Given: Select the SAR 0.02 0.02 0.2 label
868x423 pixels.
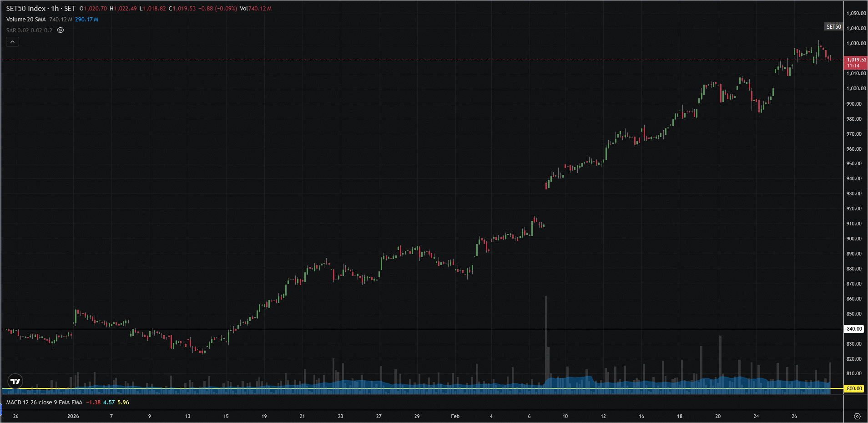Looking at the screenshot, I should coord(29,31).
